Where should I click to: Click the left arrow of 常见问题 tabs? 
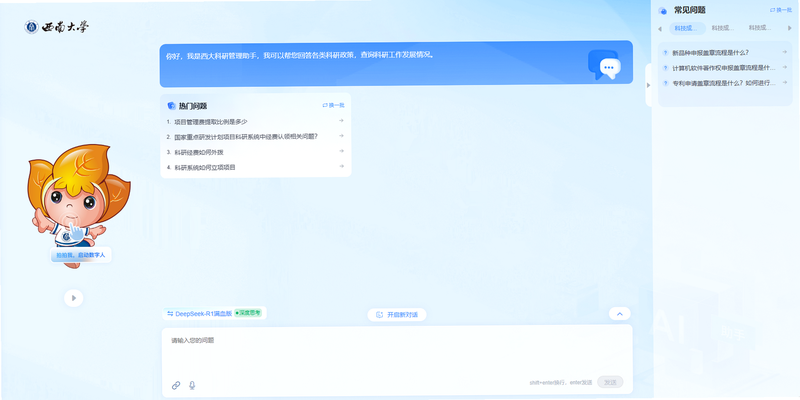[x=660, y=29]
